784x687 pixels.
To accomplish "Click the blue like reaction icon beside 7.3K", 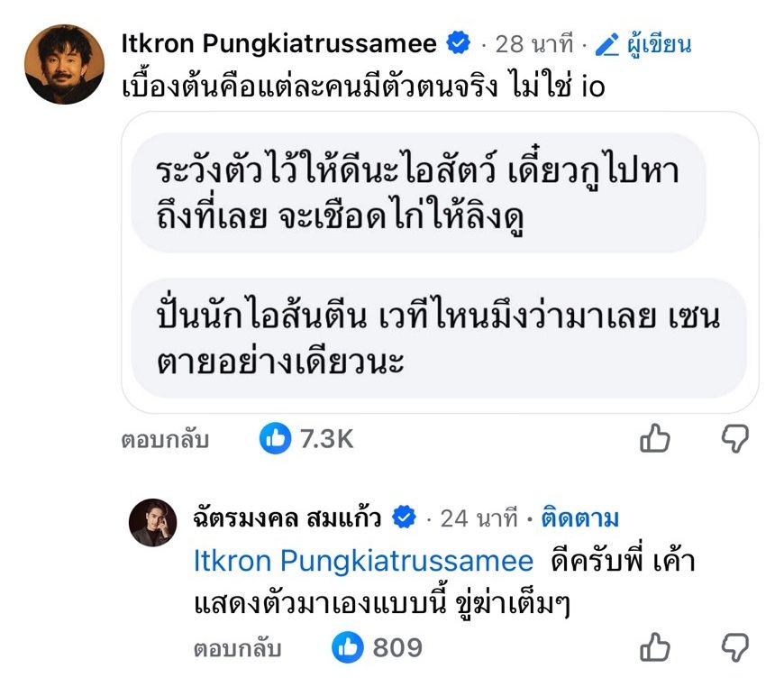I will pos(276,439).
